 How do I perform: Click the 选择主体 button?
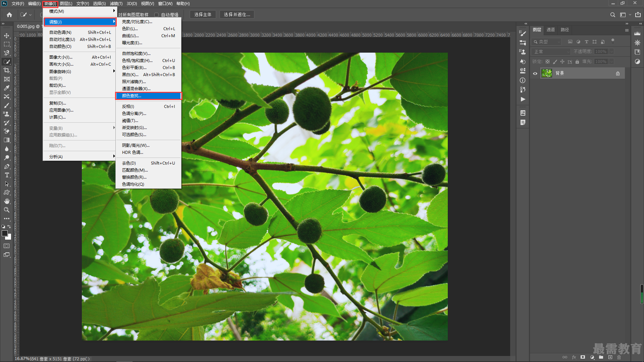coord(203,15)
